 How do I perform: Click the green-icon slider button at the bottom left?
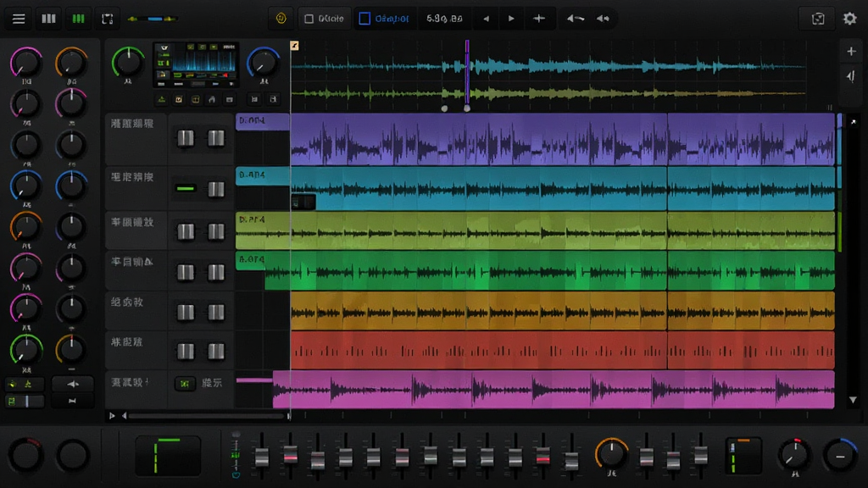click(x=25, y=401)
